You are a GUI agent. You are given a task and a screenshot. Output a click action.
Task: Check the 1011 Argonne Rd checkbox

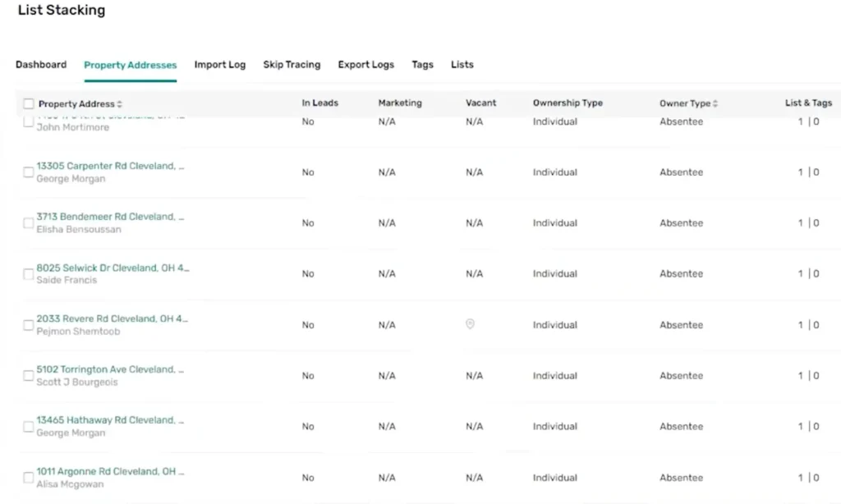click(x=29, y=478)
